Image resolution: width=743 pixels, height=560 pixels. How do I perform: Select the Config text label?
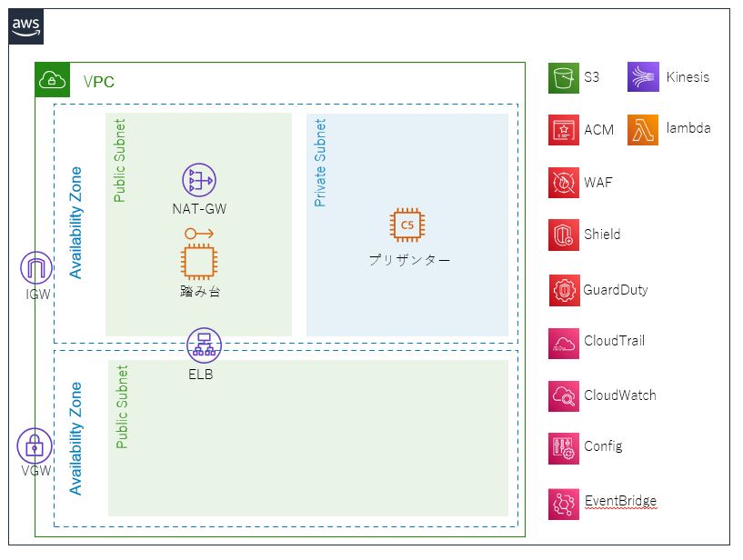pyautogui.click(x=603, y=446)
